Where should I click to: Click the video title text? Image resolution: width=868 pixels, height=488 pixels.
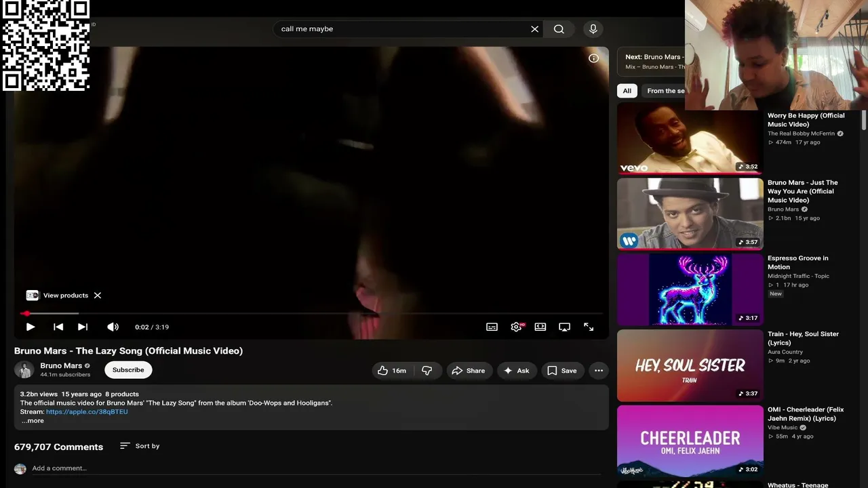click(x=128, y=350)
